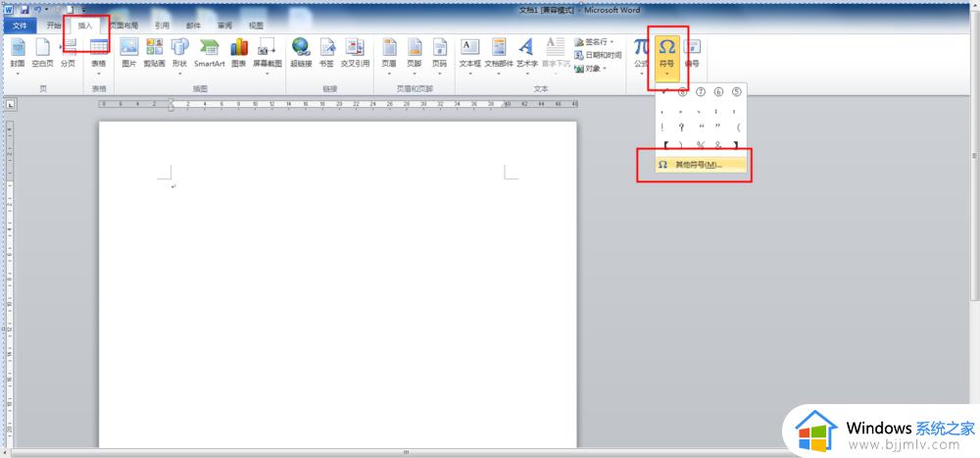
Task: Open the Object (对象) dropdown
Action: (591, 69)
